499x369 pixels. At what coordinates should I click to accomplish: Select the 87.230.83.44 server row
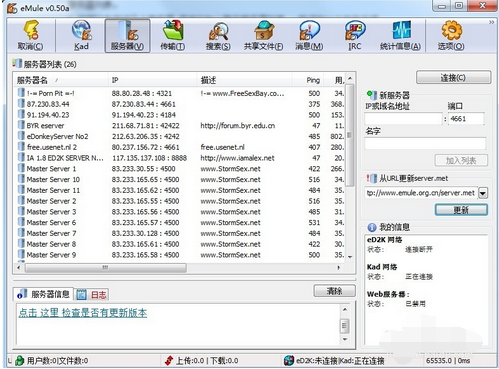[180, 104]
